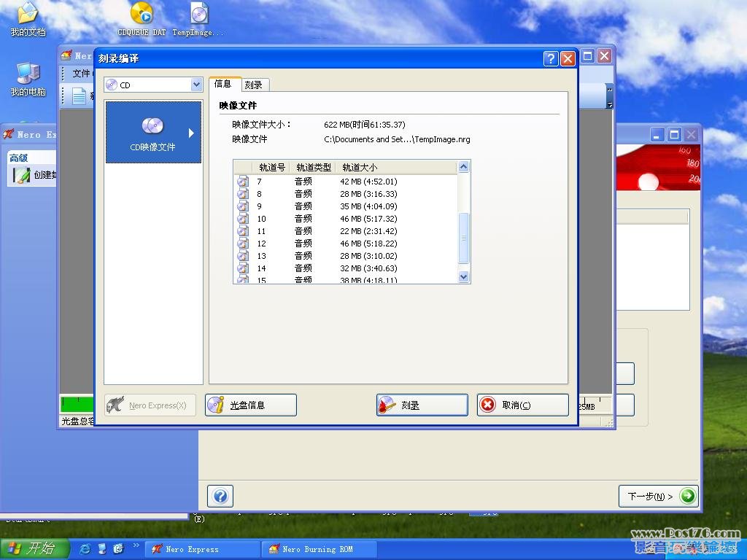Select track 11 audio icon

pyautogui.click(x=243, y=231)
